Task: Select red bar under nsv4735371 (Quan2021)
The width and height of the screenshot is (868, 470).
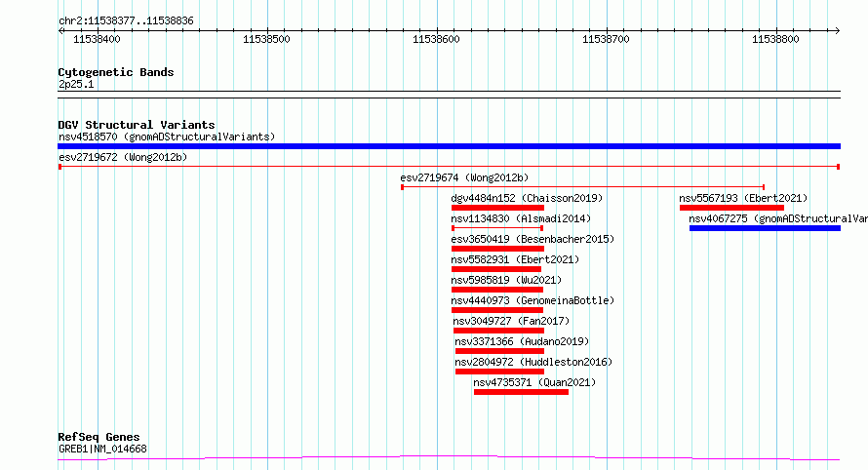Action: point(521,392)
